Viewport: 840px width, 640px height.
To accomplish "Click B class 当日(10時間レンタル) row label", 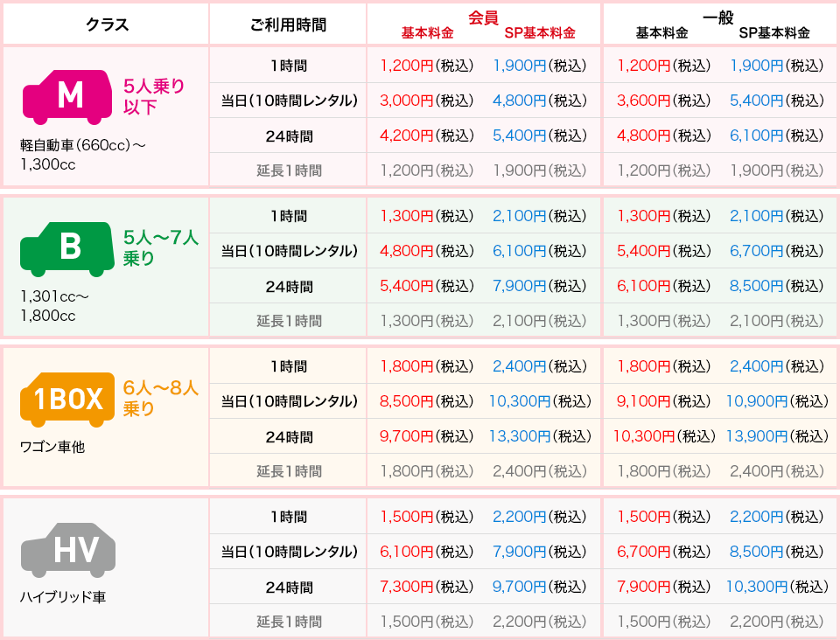I will [290, 251].
